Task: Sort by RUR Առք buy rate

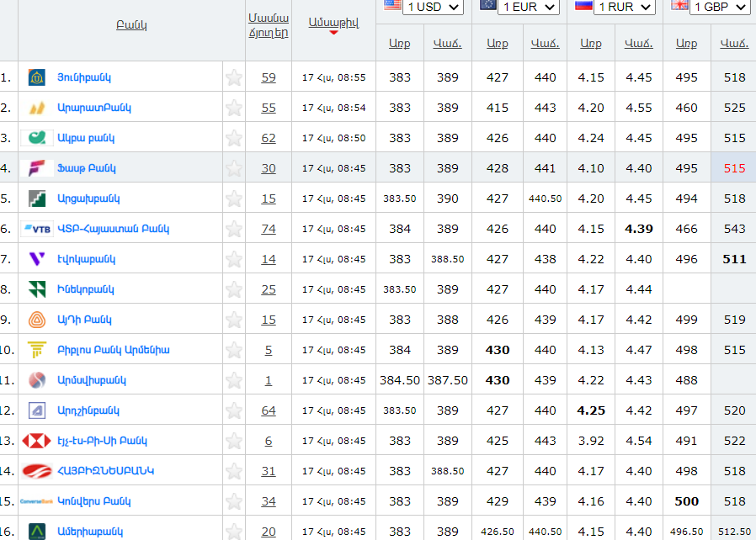Action: 591,44
